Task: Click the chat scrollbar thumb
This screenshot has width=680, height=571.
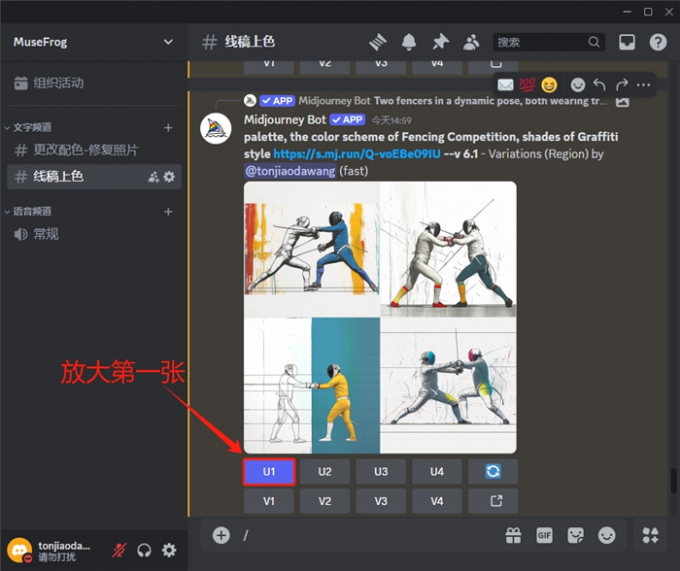Action: click(673, 480)
